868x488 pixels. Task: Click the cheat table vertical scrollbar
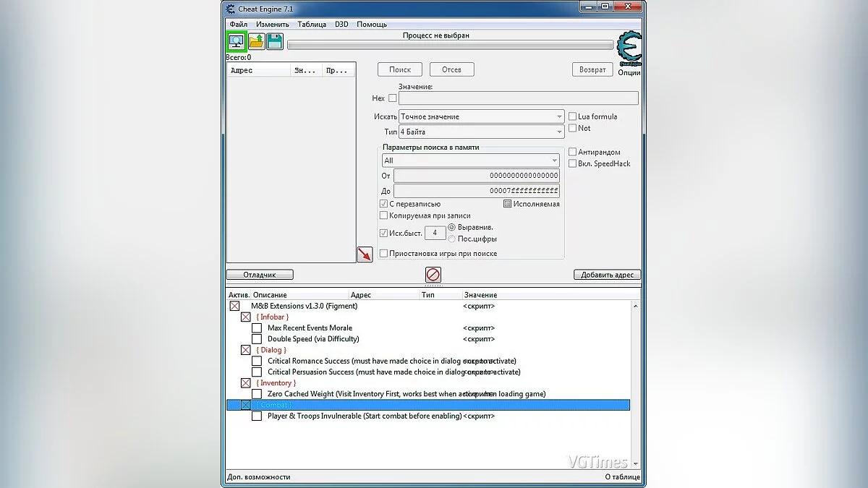tap(636, 384)
